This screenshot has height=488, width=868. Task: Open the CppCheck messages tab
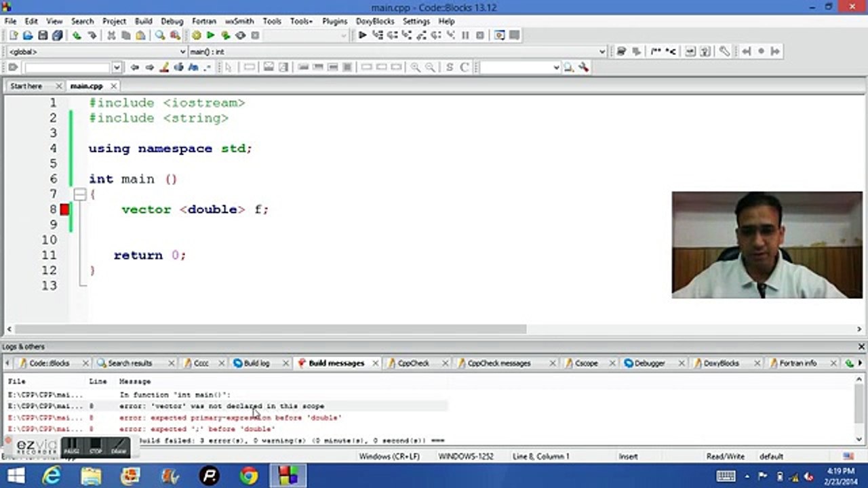pyautogui.click(x=498, y=363)
